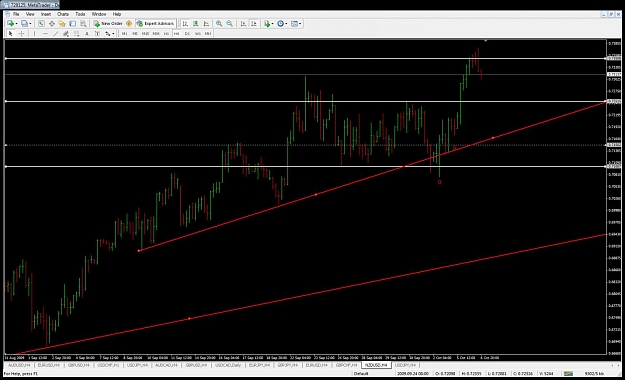625x380 pixels.
Task: Switch to line chart display
Action: [206, 24]
